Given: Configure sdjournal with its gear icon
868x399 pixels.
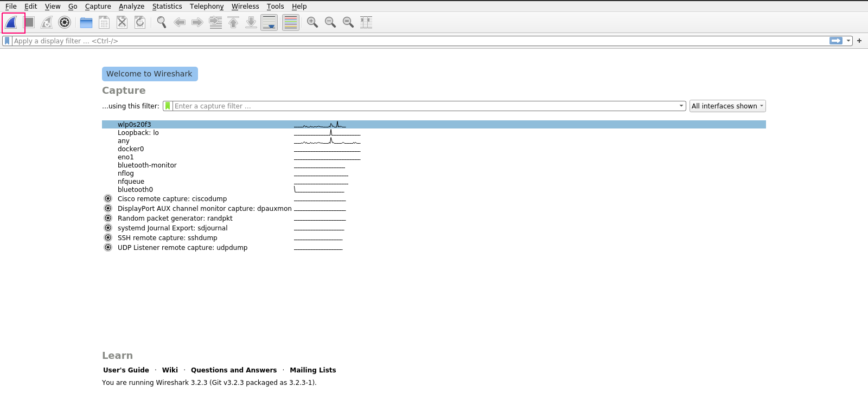Looking at the screenshot, I should point(108,228).
